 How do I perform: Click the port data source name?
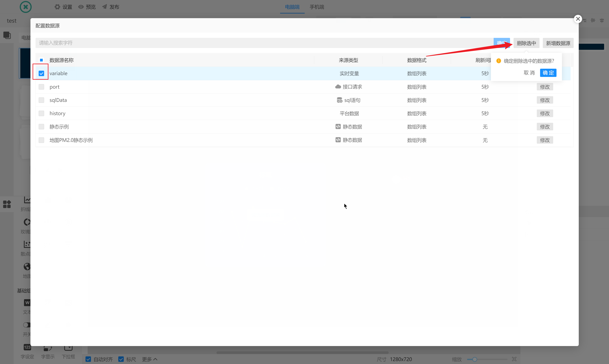point(54,87)
